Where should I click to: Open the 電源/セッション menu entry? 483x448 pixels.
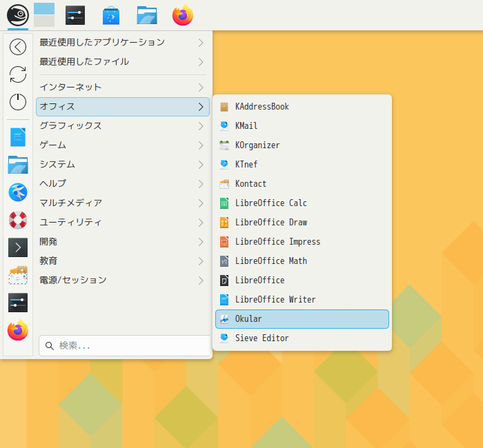click(122, 281)
